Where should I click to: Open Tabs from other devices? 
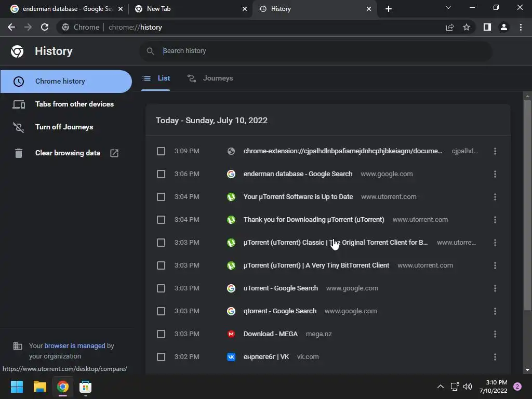(66, 104)
